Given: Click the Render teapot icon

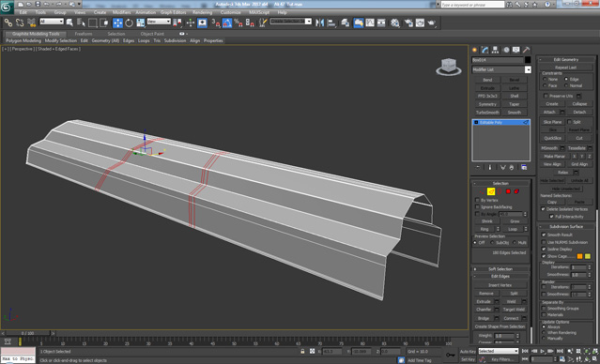Looking at the screenshot, I should click(432, 23).
